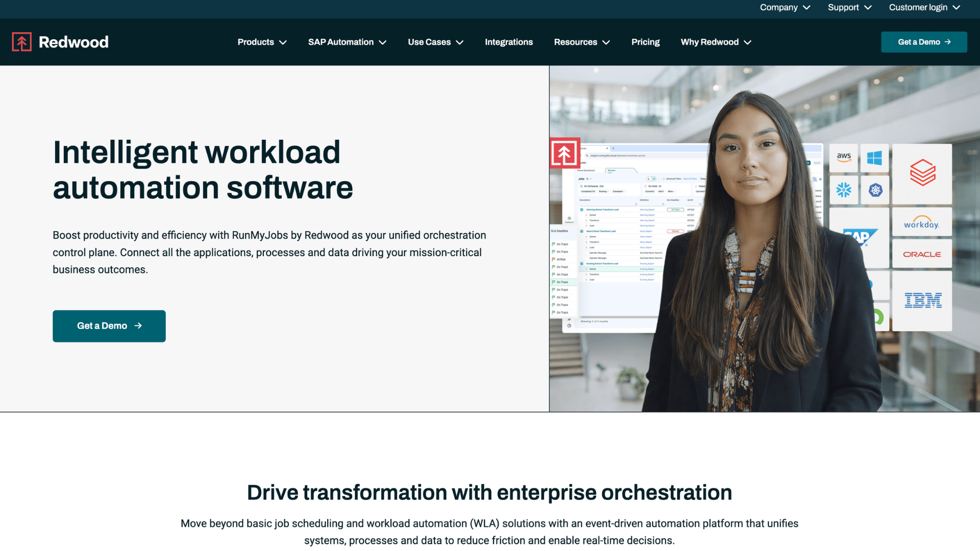
Task: Click the Kubernetes logo tile
Action: click(875, 190)
